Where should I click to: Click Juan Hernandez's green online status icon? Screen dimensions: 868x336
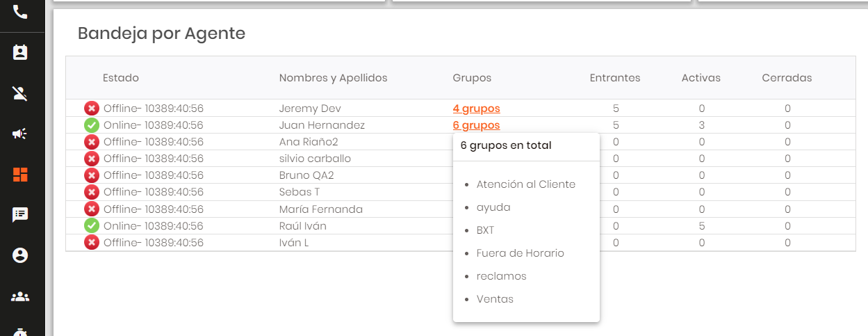point(92,125)
